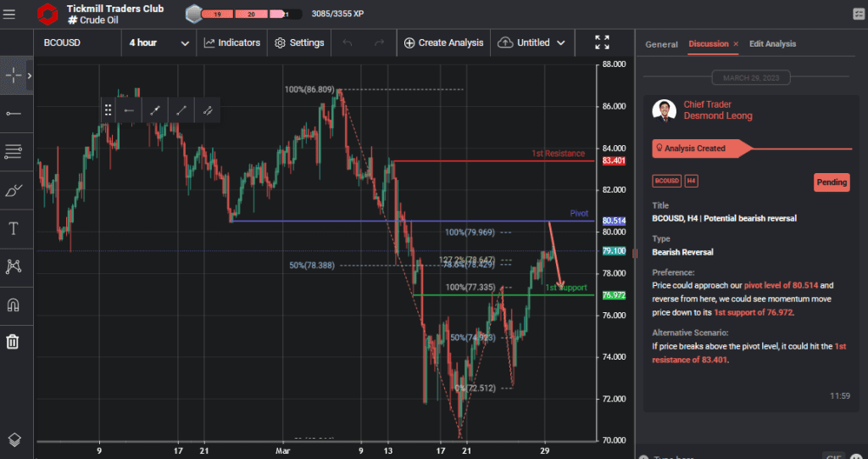Click the pivot level of 80.514 link

[x=781, y=285]
